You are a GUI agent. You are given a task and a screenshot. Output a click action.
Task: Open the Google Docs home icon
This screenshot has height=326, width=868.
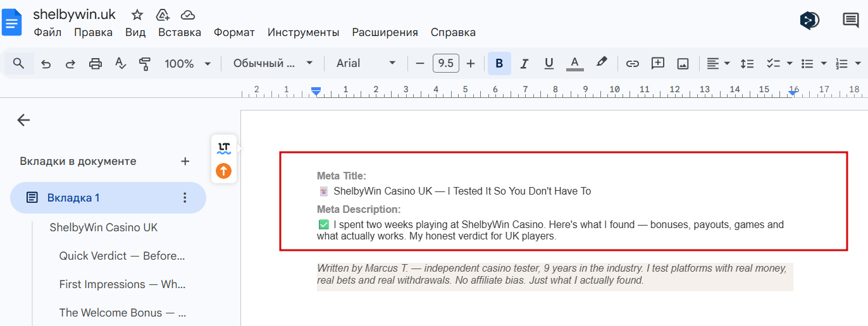coord(12,23)
